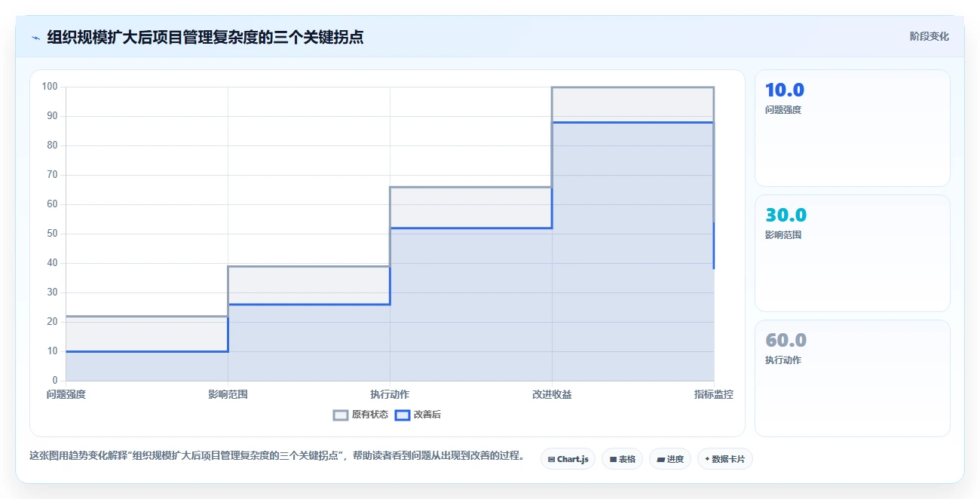Click the 问题强度 x-axis label
The image size is (980, 499).
click(66, 394)
